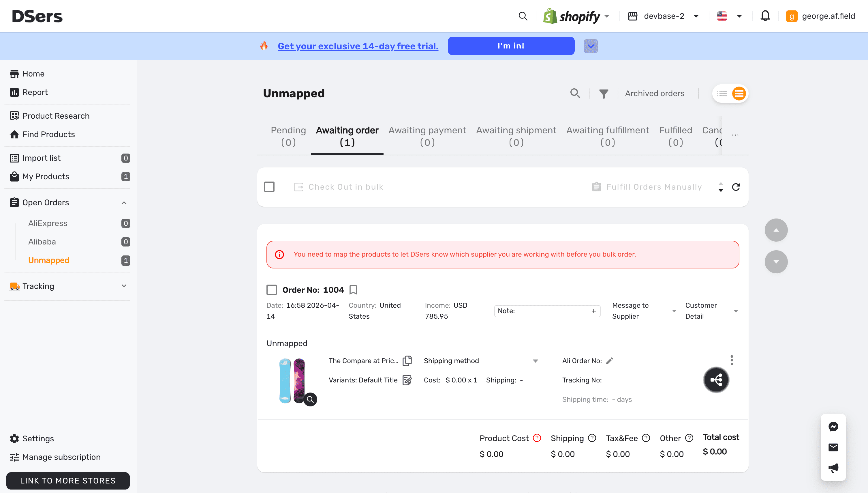Screen dimensions: 868x493
Task: Open the notifications bell
Action: (765, 16)
